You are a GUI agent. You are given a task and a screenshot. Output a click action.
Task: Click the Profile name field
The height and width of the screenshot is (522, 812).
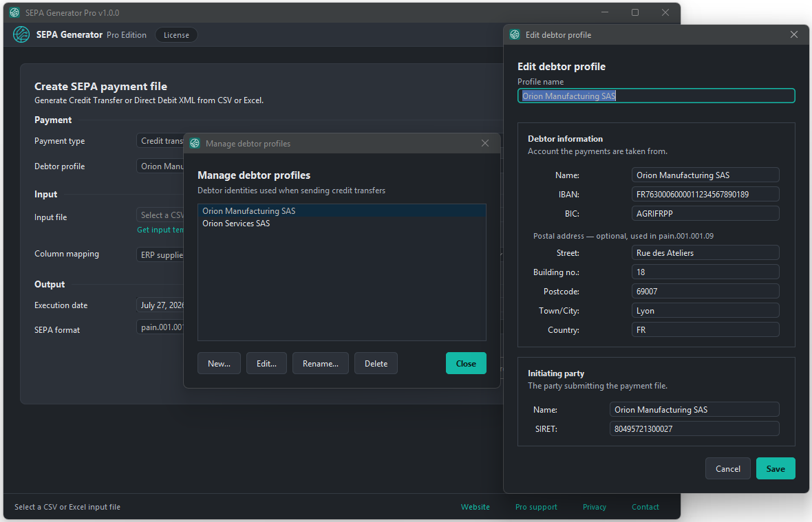coord(656,96)
